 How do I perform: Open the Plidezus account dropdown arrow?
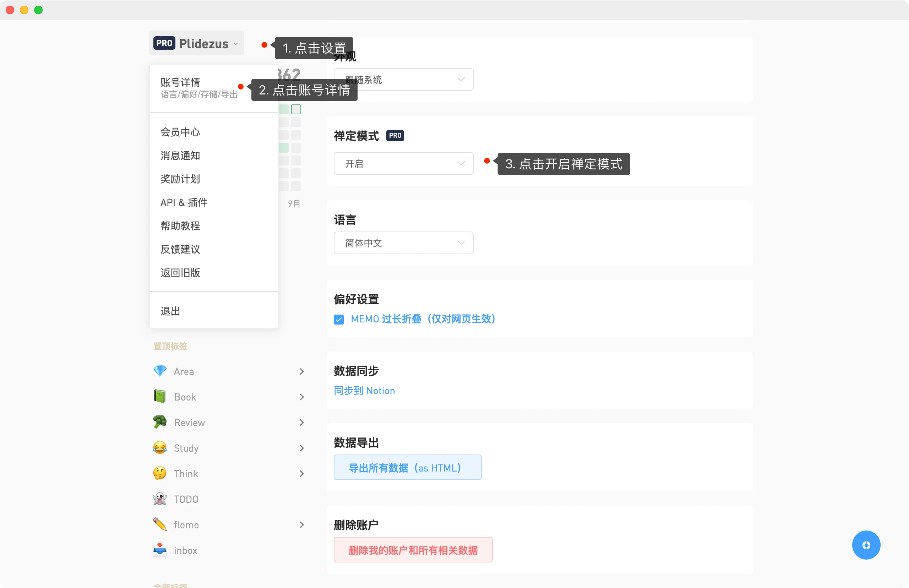pyautogui.click(x=236, y=44)
